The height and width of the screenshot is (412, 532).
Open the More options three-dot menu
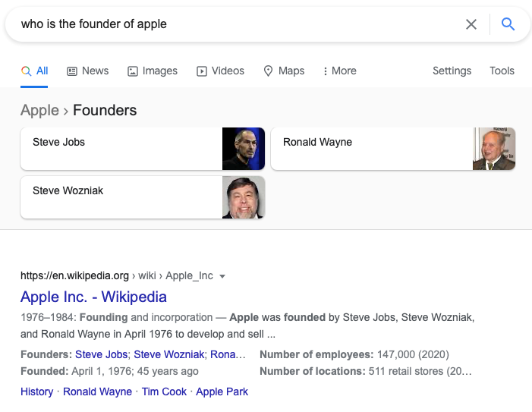click(x=326, y=71)
